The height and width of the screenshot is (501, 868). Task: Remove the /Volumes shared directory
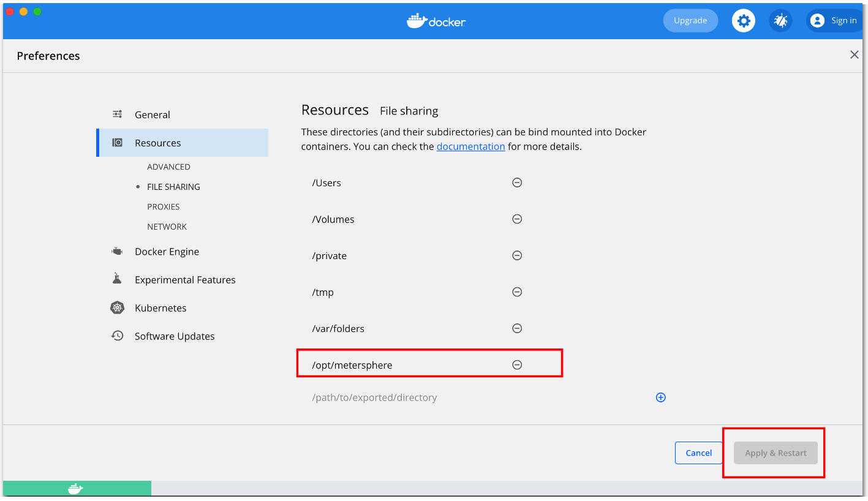point(517,219)
